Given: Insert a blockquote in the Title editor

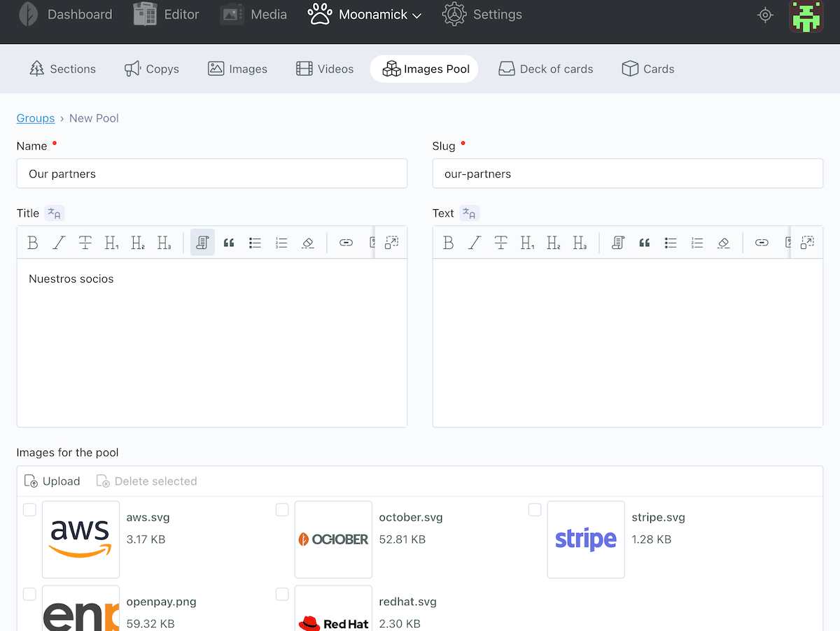Looking at the screenshot, I should click(229, 243).
